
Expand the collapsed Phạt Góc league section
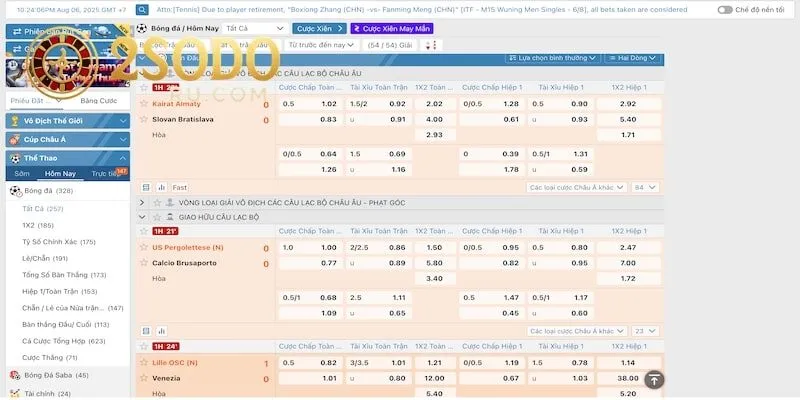(143, 202)
